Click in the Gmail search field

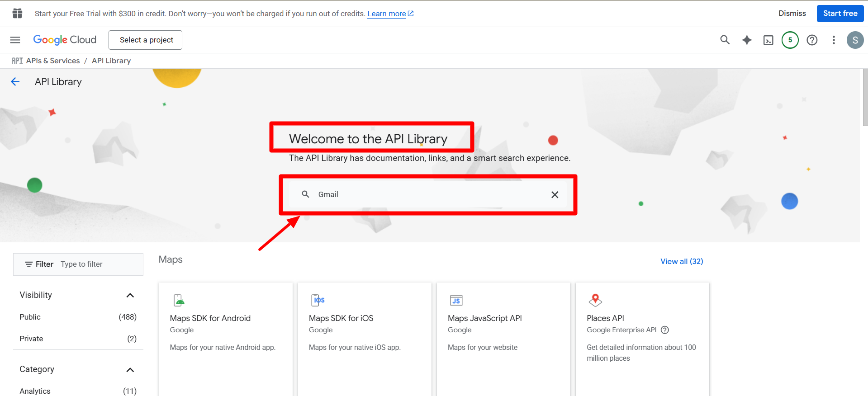(x=427, y=194)
